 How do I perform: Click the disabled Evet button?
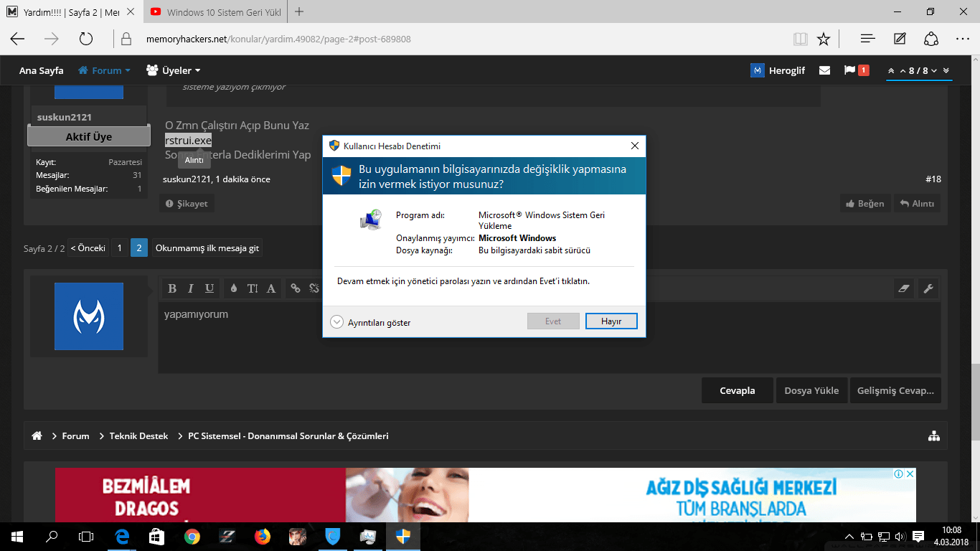553,321
